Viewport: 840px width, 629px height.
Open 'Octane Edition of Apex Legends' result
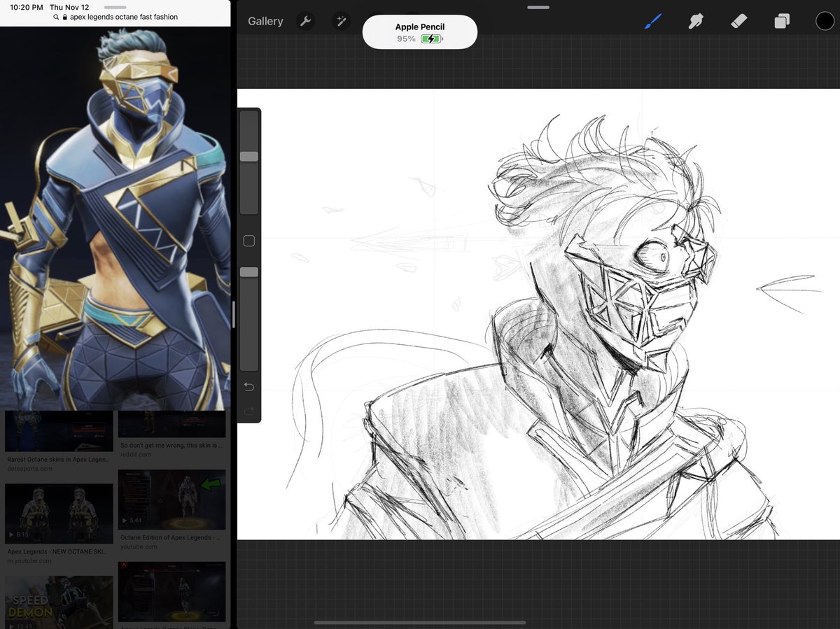171,537
